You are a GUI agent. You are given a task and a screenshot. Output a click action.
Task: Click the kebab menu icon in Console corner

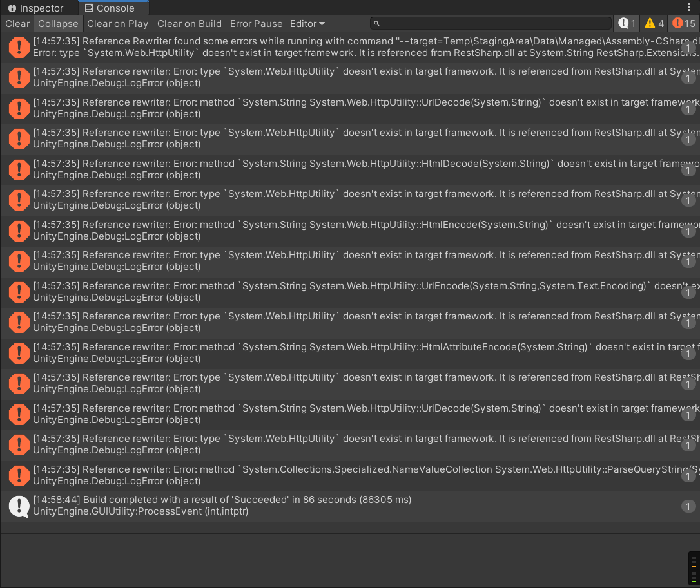(x=689, y=6)
